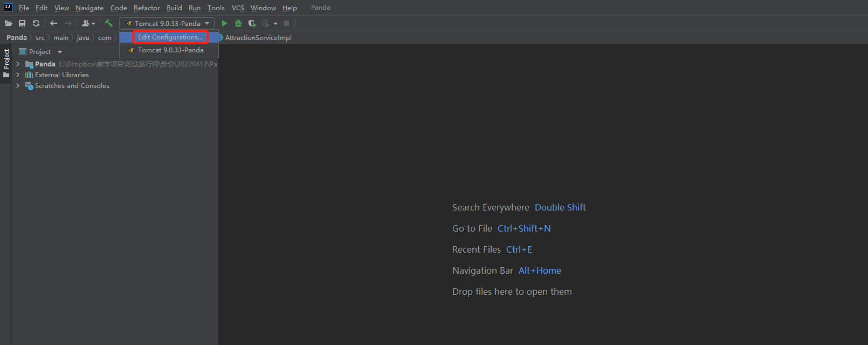Open the Code menu
Screen dimensions: 868x345
tap(119, 8)
